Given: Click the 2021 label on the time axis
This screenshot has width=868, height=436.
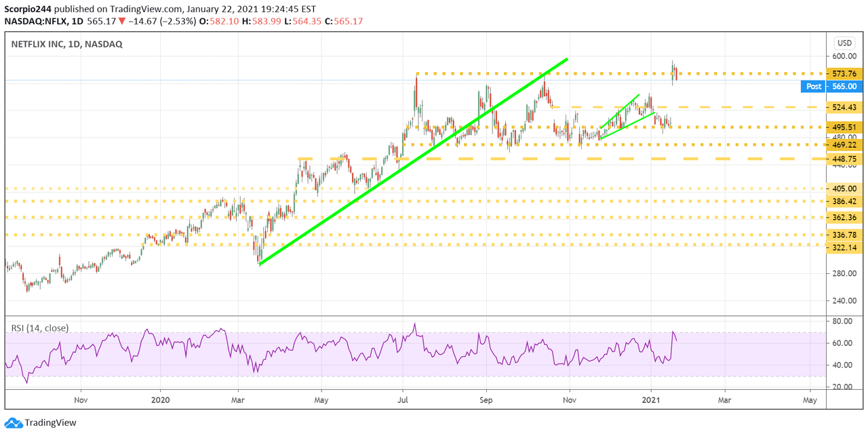Looking at the screenshot, I should (651, 401).
